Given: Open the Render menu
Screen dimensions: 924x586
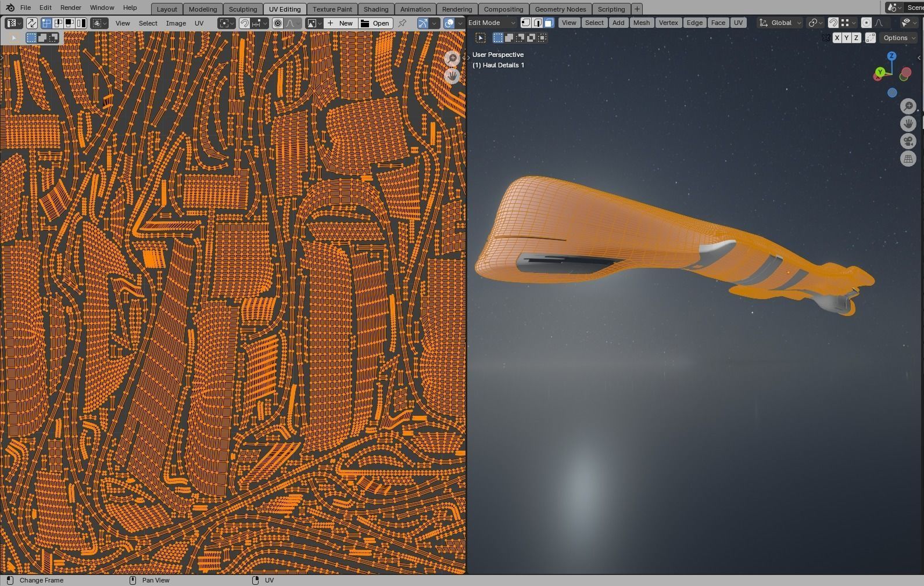Looking at the screenshot, I should click(71, 8).
